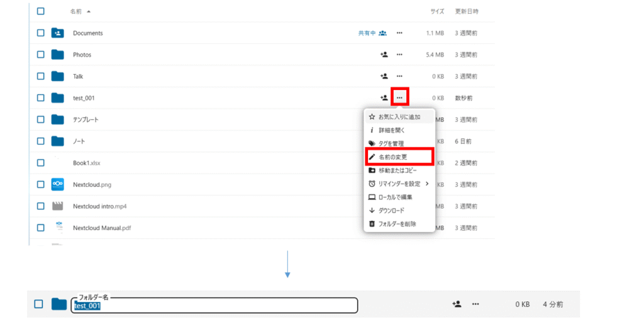Click the テンプレート folder icon
The image size is (644, 327).
point(58,119)
